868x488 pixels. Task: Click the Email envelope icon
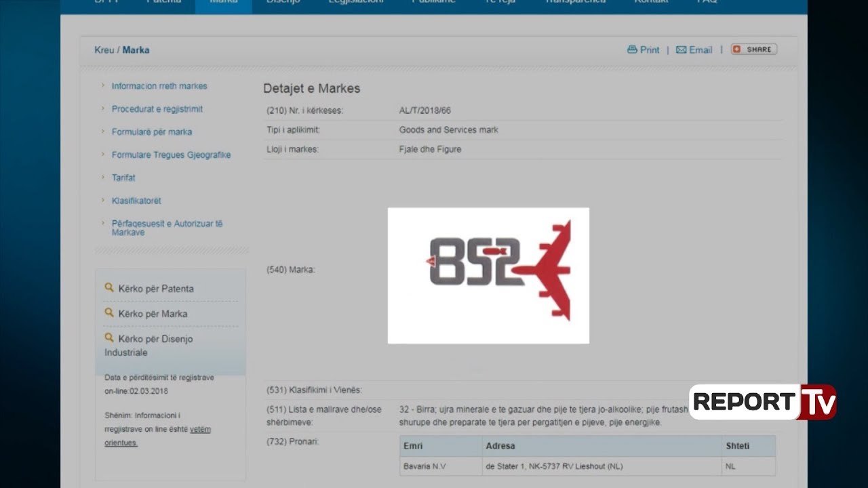681,49
